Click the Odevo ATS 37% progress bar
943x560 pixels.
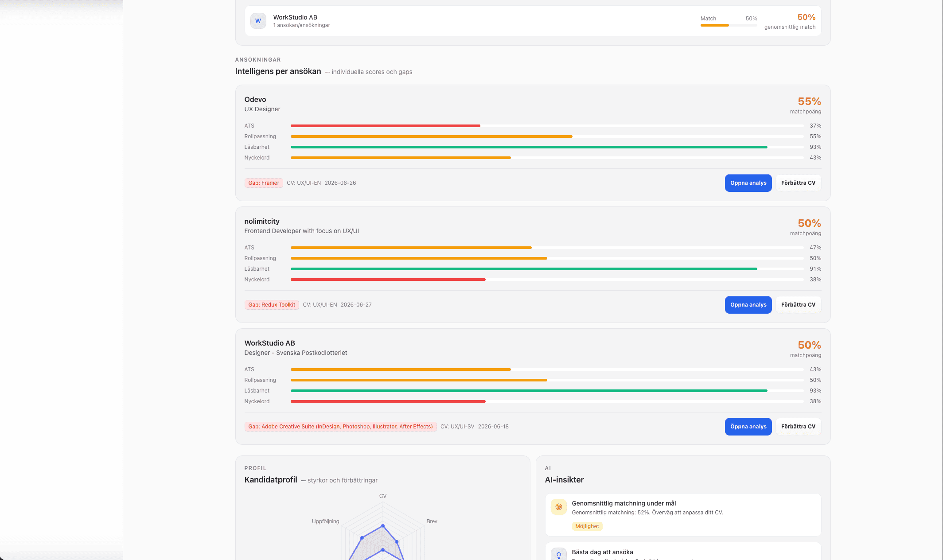(x=547, y=126)
